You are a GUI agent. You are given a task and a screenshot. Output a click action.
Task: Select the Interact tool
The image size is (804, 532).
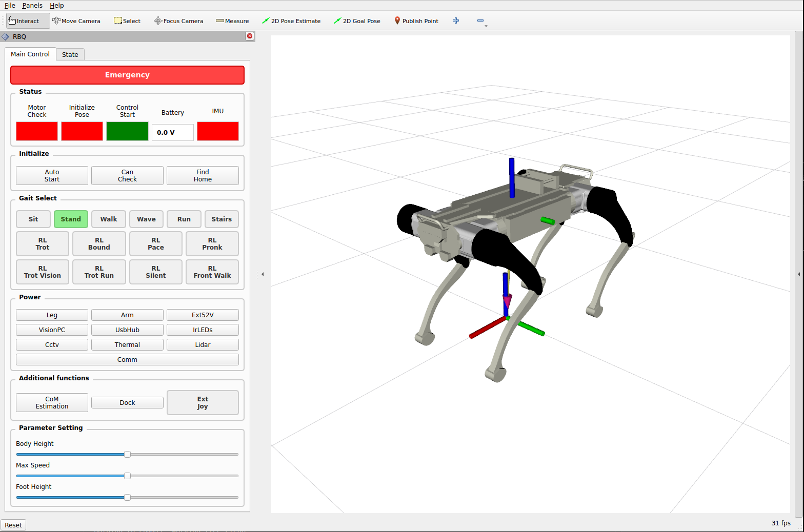[x=24, y=21]
